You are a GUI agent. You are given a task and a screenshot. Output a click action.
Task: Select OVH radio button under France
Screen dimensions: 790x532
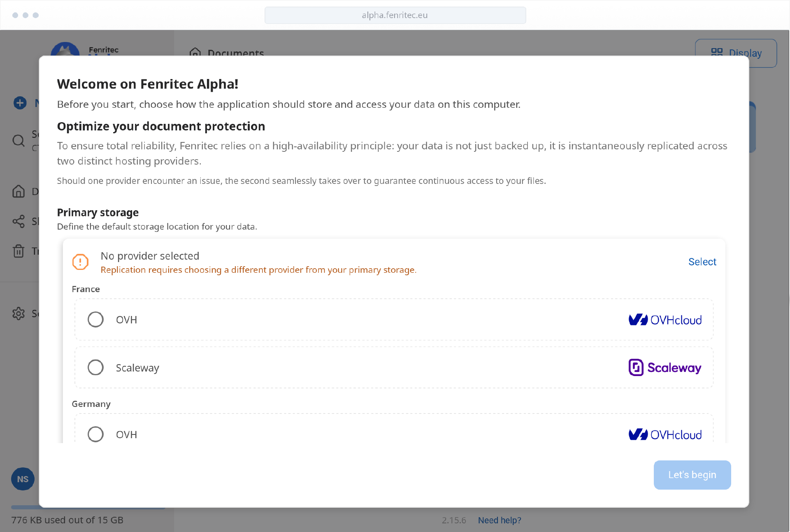point(95,319)
